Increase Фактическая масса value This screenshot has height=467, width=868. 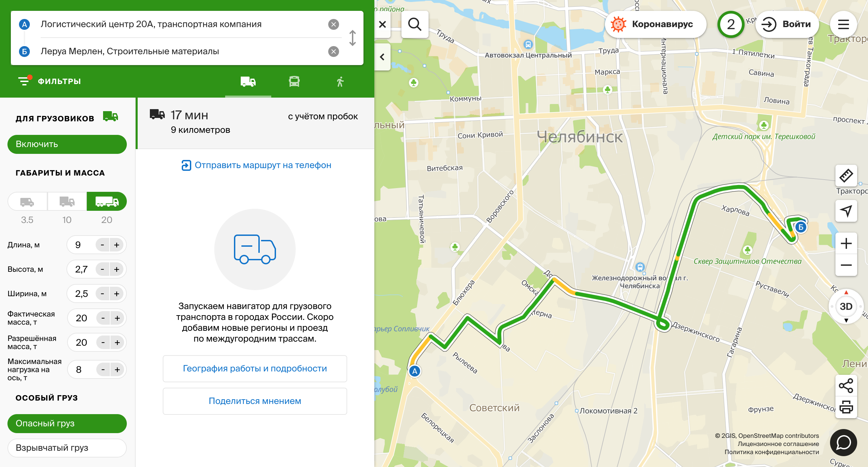click(117, 318)
